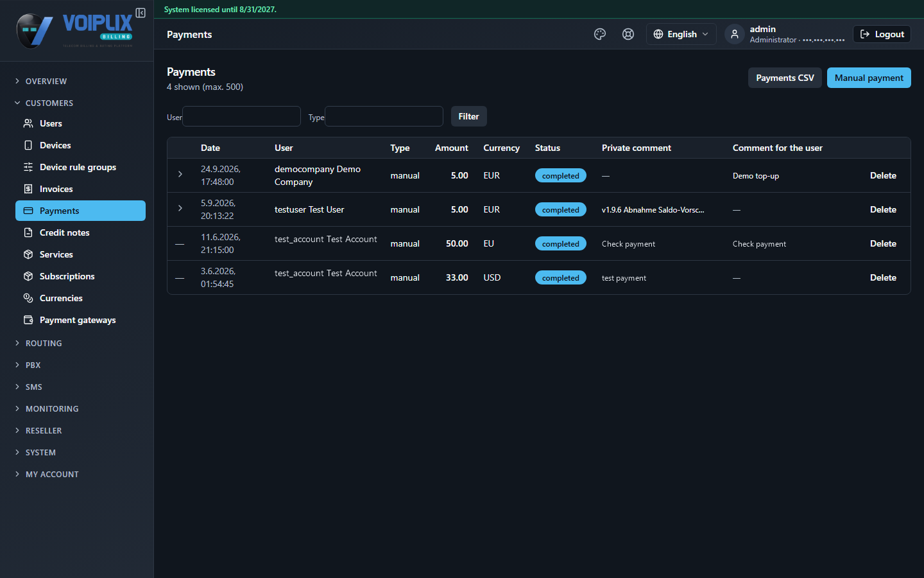This screenshot has width=924, height=578.
Task: Click the completed status of the 33.00 payment
Action: (561, 277)
